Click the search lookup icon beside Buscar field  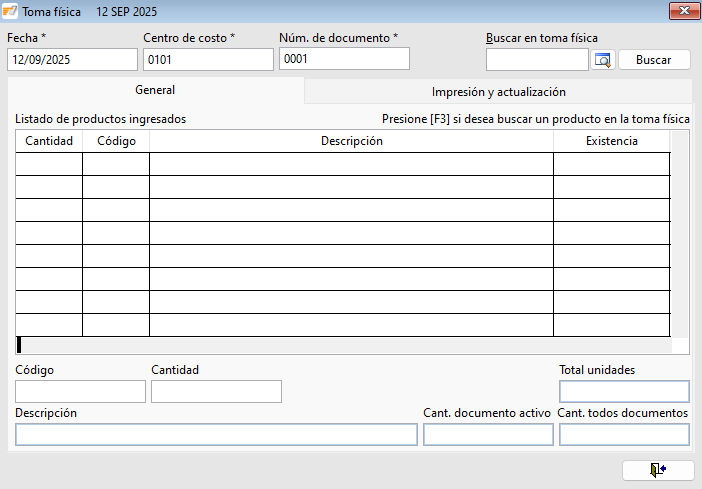602,60
